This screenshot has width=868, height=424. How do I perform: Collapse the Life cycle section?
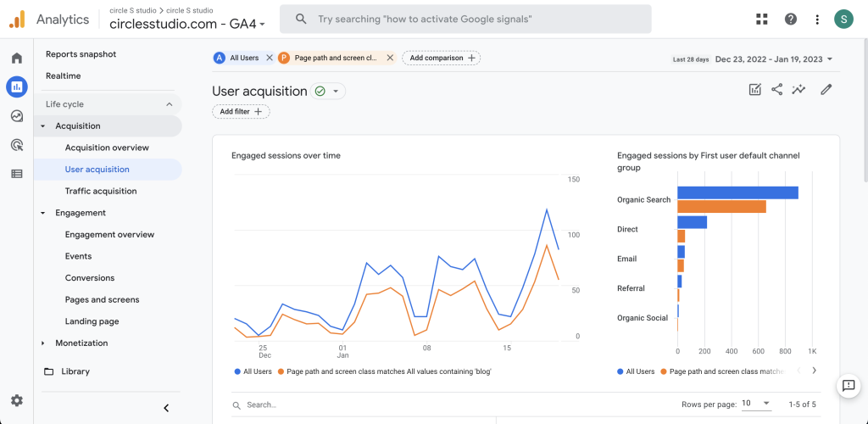coord(169,104)
